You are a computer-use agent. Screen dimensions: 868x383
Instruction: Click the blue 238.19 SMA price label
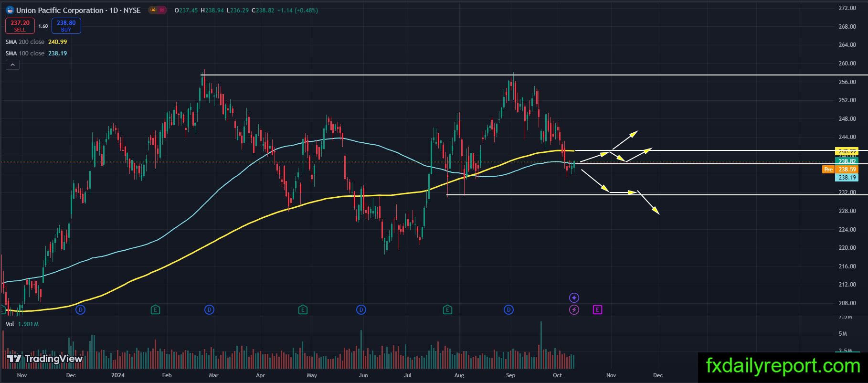pos(847,178)
